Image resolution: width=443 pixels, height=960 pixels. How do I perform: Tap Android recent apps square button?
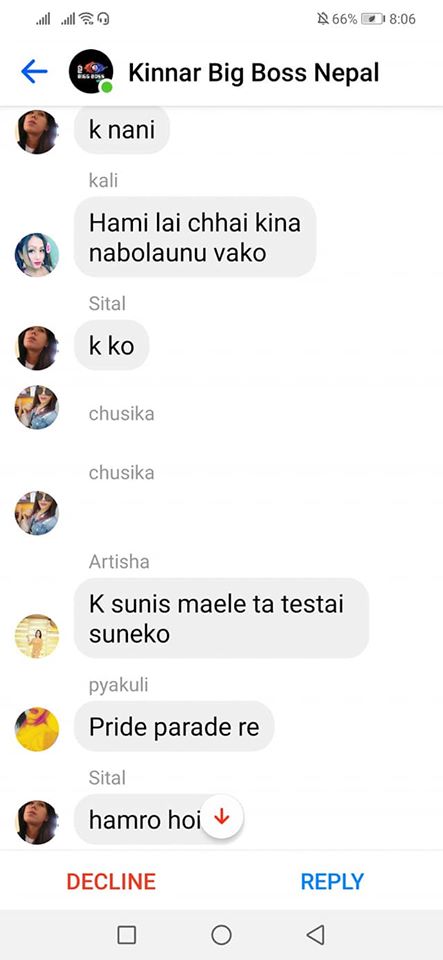coord(127,934)
